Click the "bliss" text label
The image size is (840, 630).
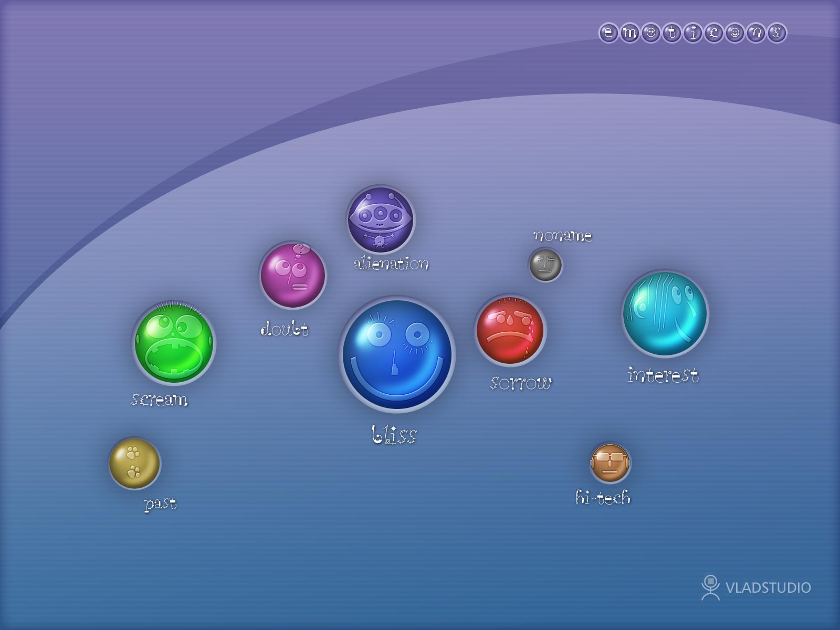[x=394, y=435]
